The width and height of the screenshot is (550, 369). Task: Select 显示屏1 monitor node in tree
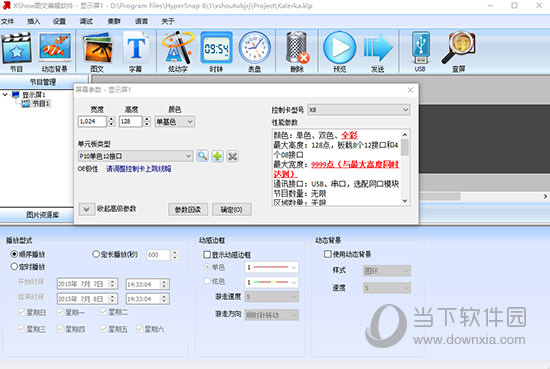click(x=34, y=95)
